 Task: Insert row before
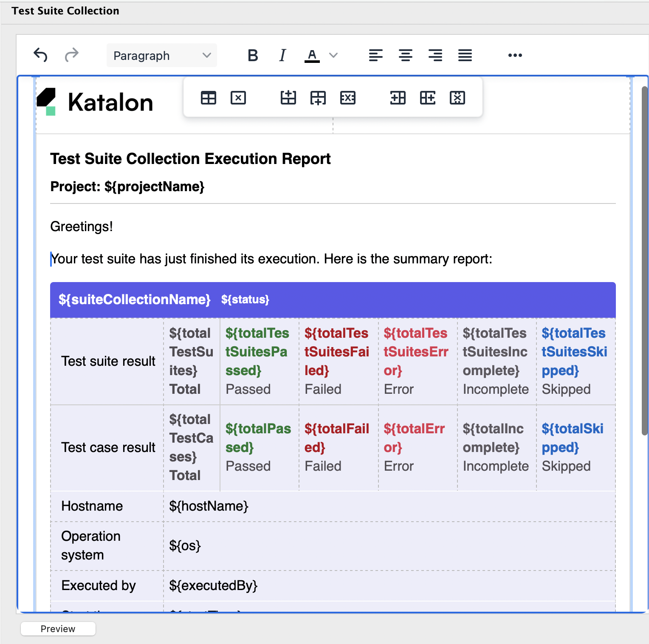(x=288, y=98)
